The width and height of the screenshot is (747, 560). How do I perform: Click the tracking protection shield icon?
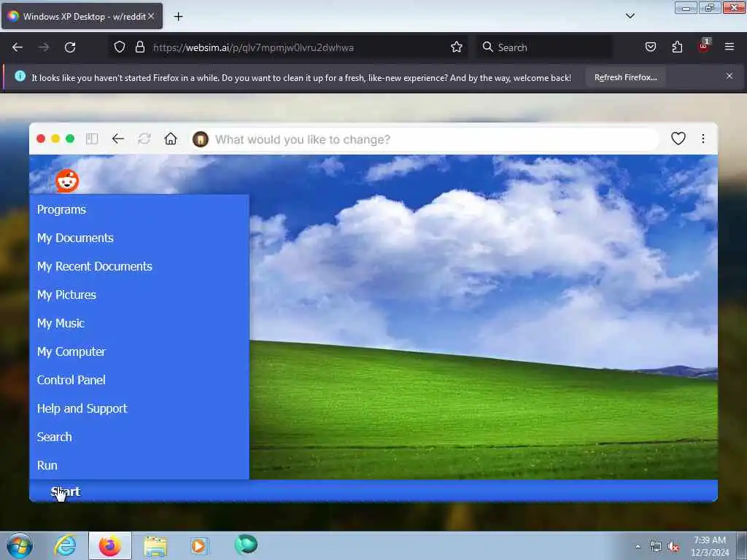click(120, 47)
